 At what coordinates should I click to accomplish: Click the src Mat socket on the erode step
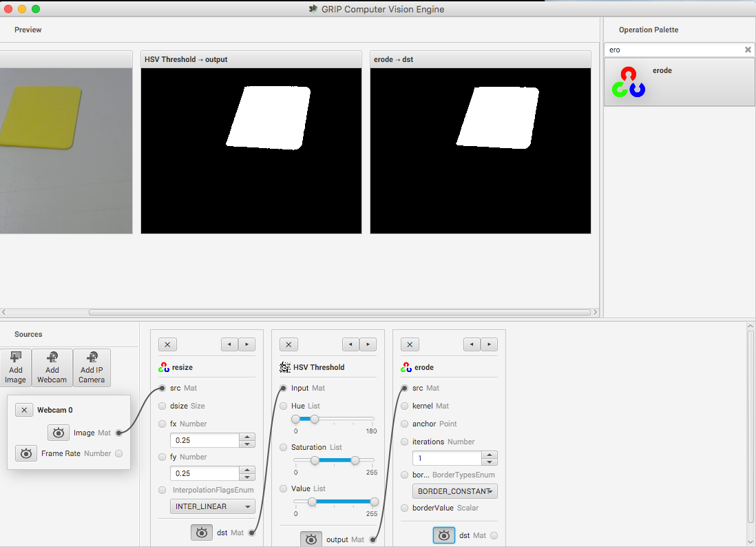(x=404, y=388)
